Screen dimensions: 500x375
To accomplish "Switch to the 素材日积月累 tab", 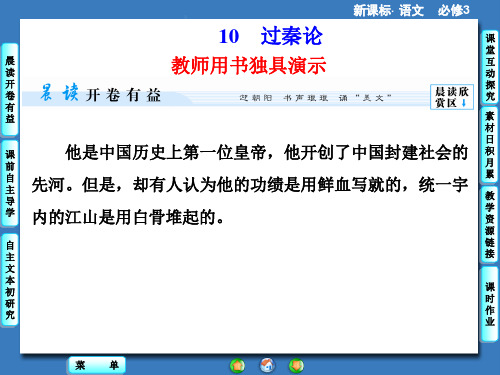I will [x=490, y=145].
